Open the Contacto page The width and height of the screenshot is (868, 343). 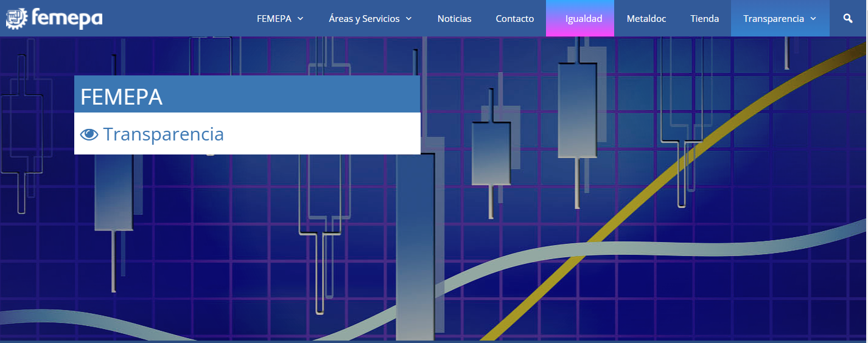(x=514, y=19)
